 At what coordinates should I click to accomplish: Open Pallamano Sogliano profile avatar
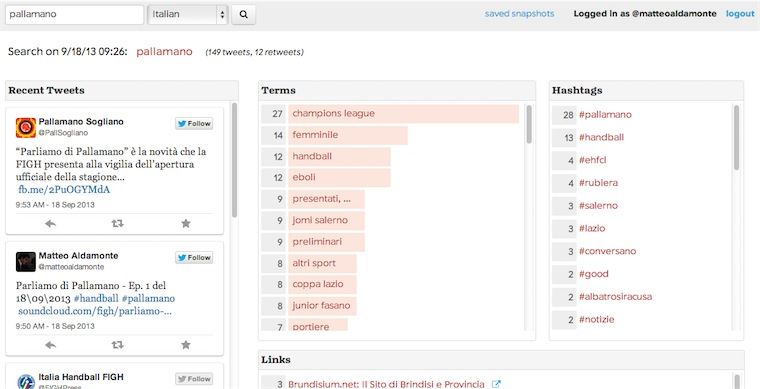tap(26, 127)
